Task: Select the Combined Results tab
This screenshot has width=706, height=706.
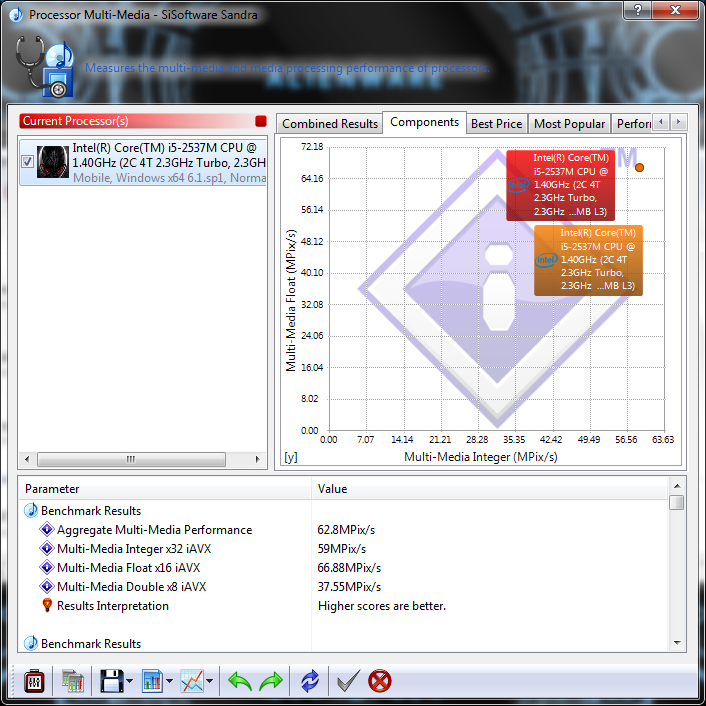Action: (330, 124)
